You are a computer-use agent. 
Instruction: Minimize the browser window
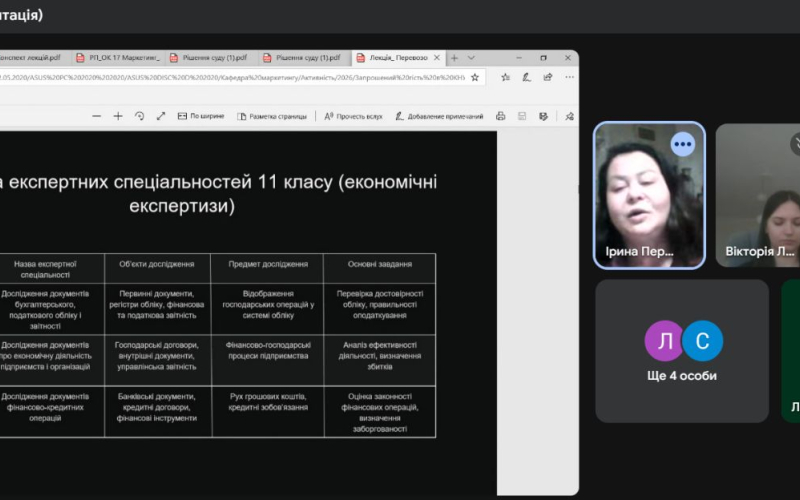point(519,58)
